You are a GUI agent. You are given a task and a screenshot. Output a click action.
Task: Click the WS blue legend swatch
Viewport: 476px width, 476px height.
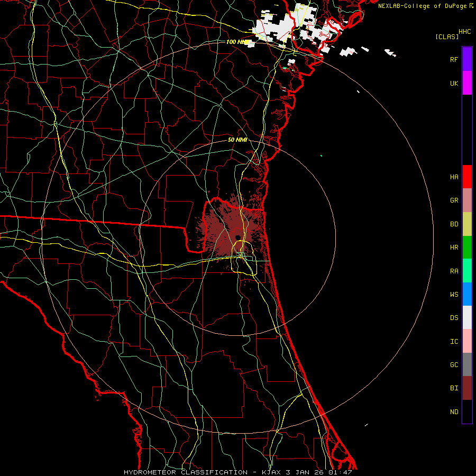(x=467, y=294)
